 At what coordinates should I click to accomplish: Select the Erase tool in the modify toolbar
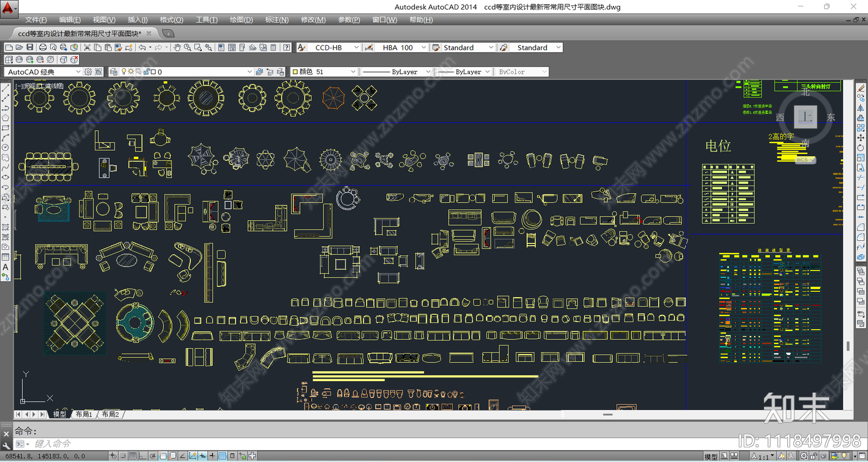click(x=861, y=88)
